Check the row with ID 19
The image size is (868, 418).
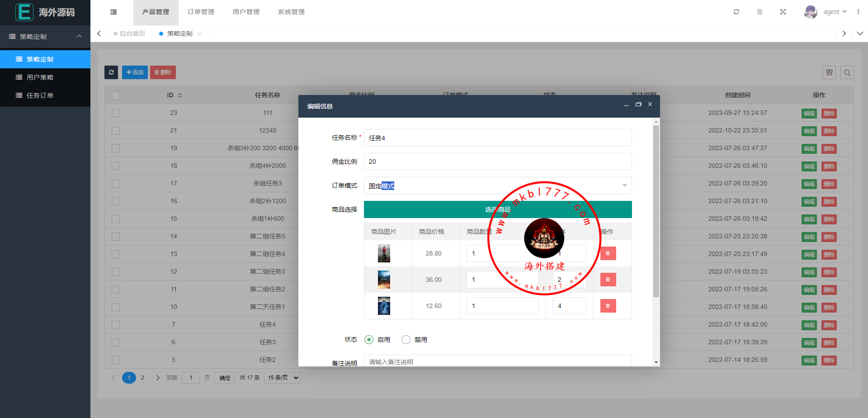pyautogui.click(x=116, y=148)
